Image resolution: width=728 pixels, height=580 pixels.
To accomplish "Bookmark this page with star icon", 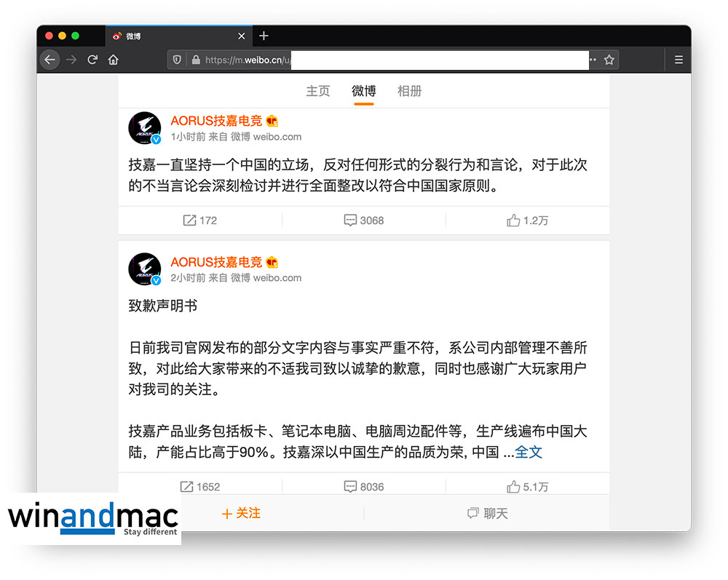I will coord(609,60).
